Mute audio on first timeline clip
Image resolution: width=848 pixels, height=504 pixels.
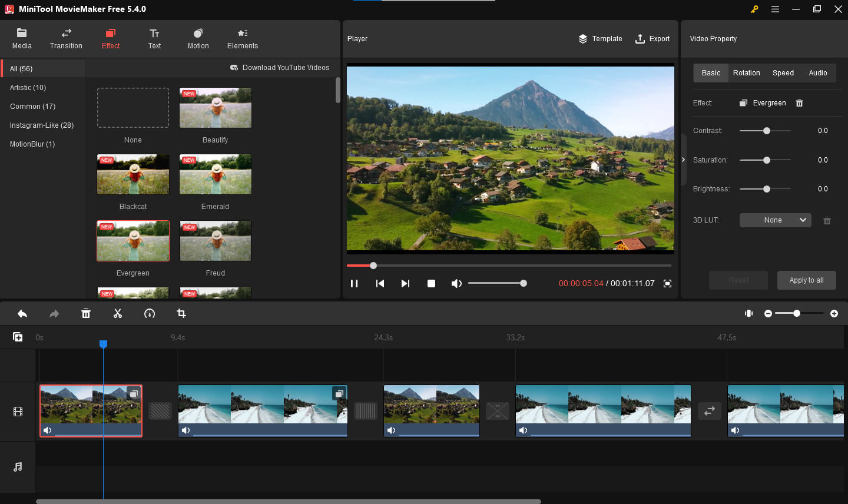pos(48,430)
